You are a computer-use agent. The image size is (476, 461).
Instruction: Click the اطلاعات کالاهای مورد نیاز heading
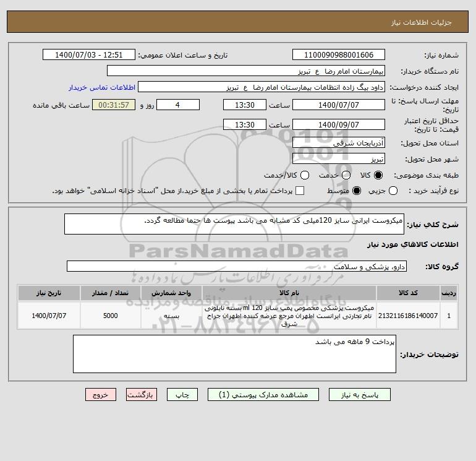tap(412, 244)
